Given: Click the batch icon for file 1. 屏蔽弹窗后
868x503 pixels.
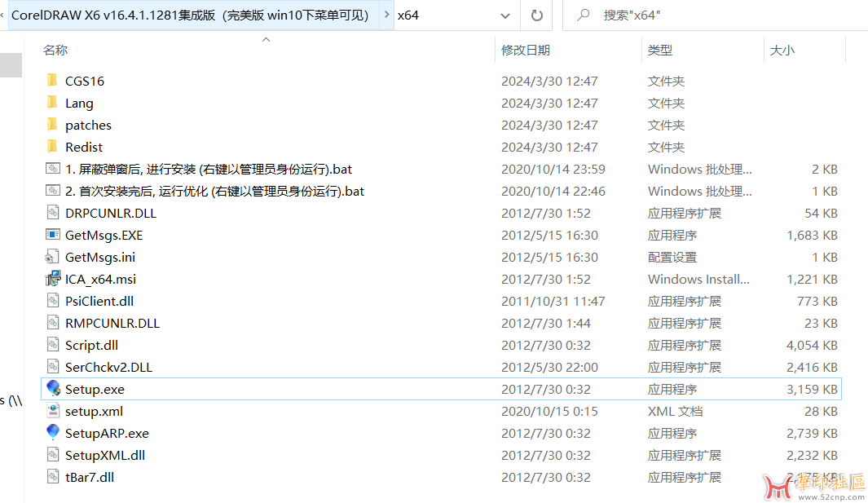Looking at the screenshot, I should (x=53, y=169).
